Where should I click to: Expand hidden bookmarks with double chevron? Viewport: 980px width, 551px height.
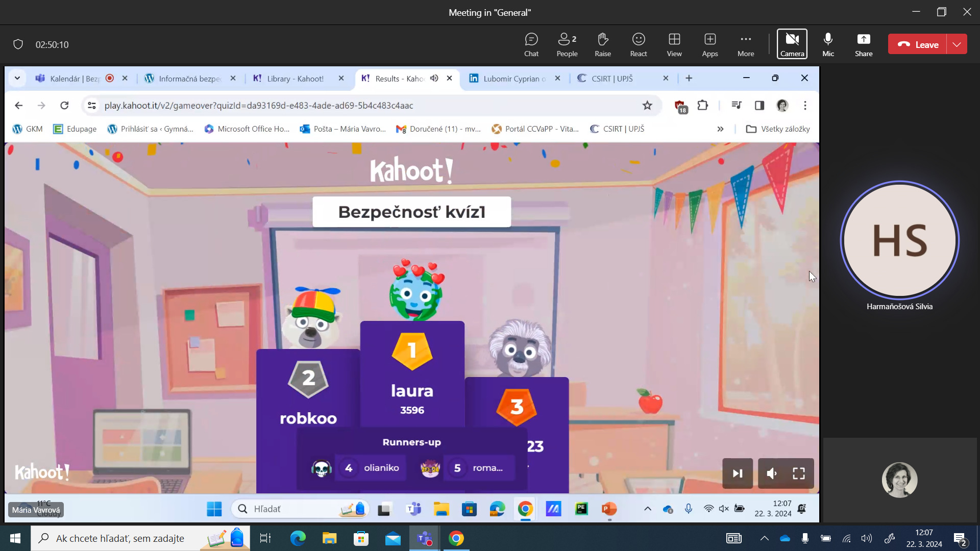click(x=720, y=129)
